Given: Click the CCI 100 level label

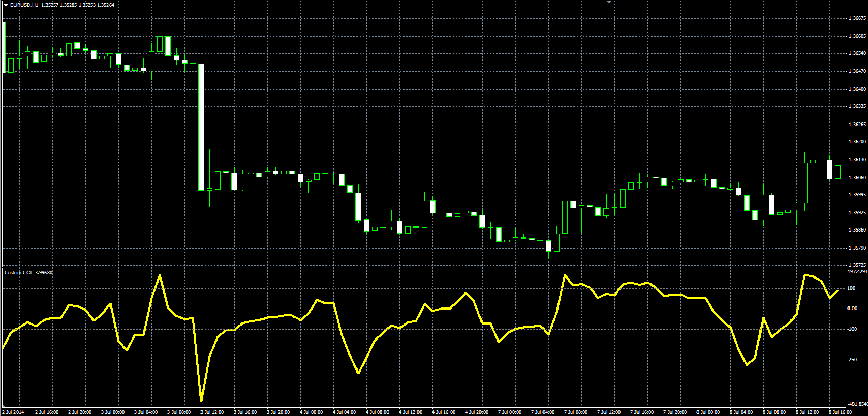Looking at the screenshot, I should [x=851, y=288].
